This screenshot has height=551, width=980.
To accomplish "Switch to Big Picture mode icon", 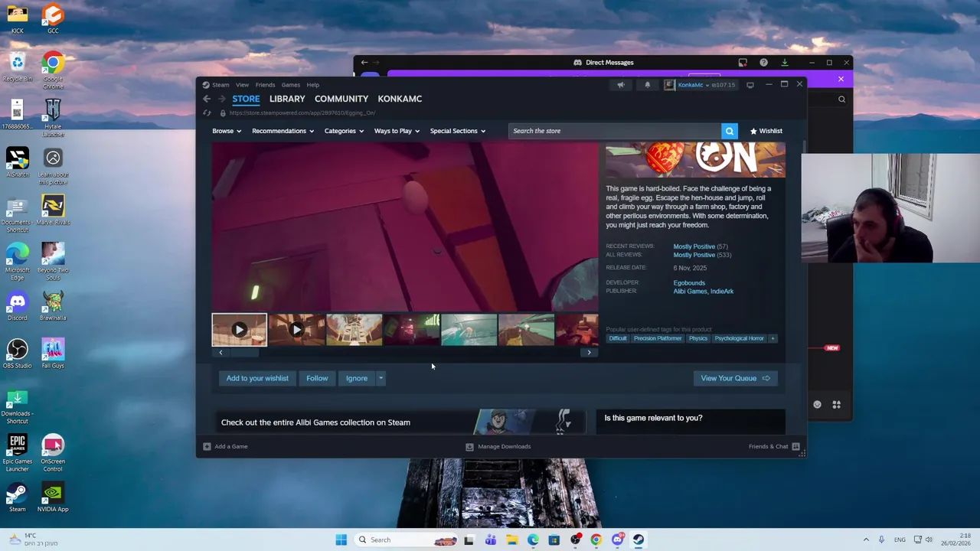I will [x=750, y=85].
